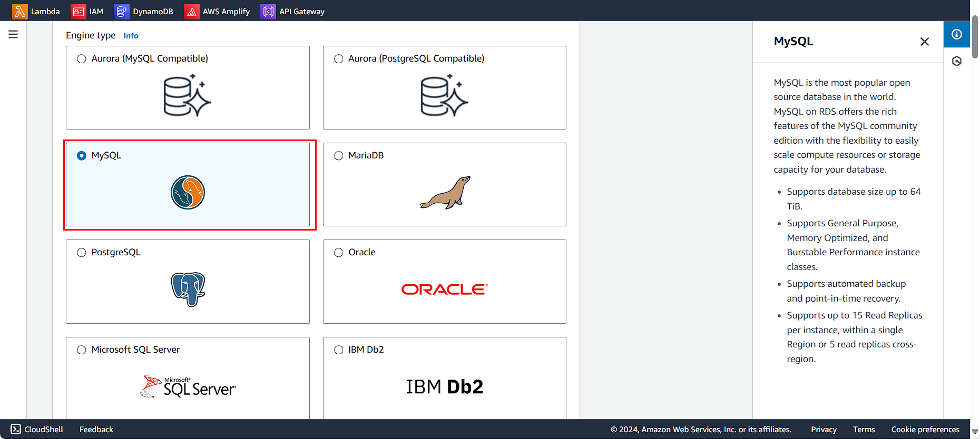Click the Aurora MySQL database sparkle icon
The height and width of the screenshot is (439, 980).
[187, 95]
